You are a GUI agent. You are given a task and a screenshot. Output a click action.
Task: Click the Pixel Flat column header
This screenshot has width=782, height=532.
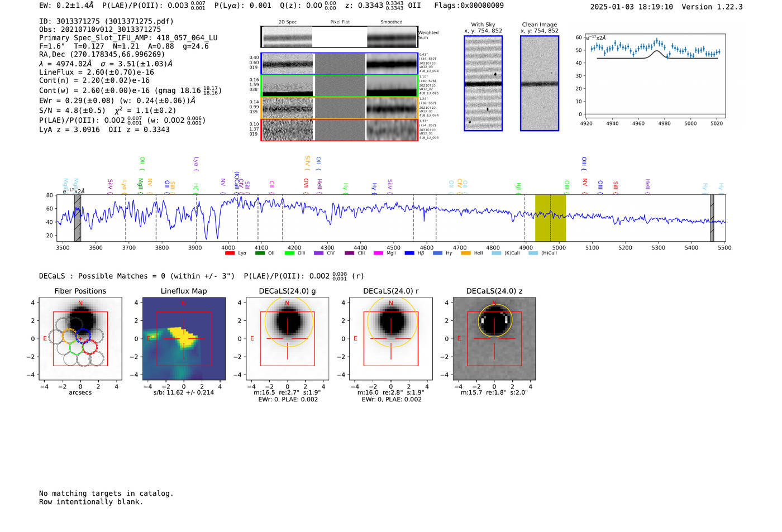click(x=340, y=22)
